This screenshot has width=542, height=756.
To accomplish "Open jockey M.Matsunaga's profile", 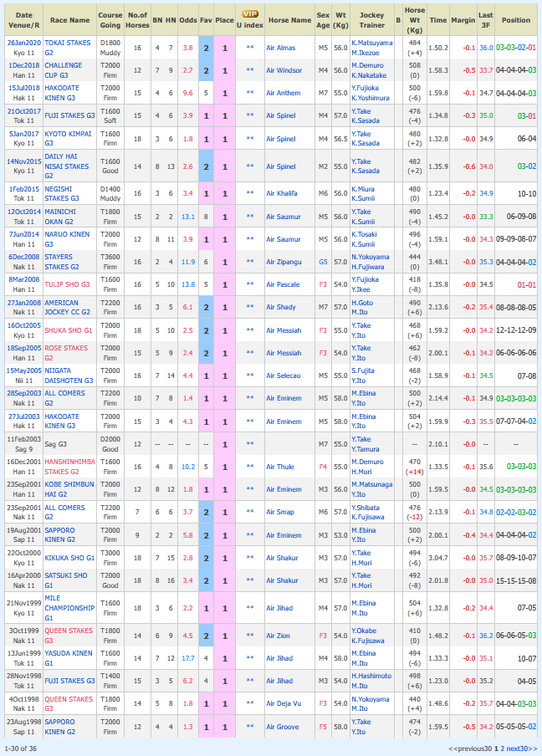I will [x=371, y=484].
